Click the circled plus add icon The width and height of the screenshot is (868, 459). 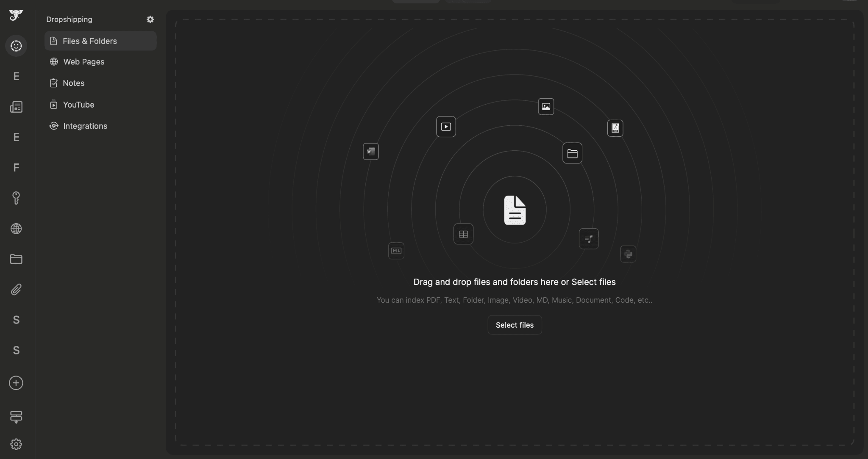coord(16,383)
